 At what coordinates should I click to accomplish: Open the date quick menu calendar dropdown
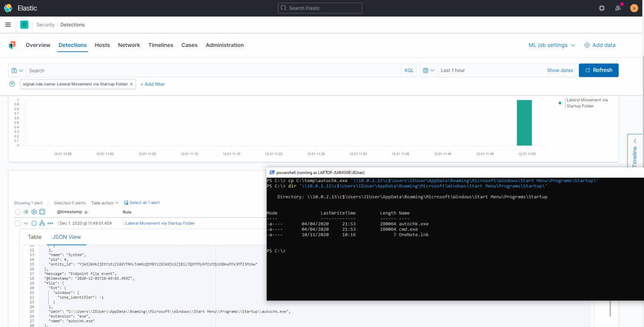428,70
